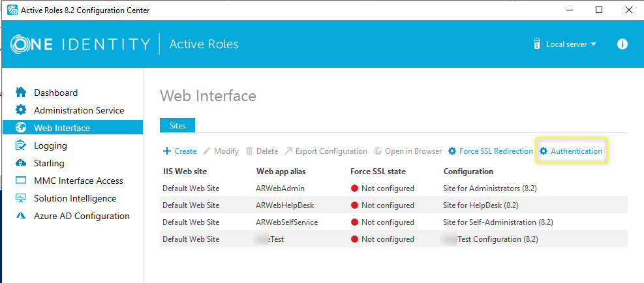644x283 pixels.
Task: Select the ARWebSelfService alias cell
Action: [x=286, y=222]
